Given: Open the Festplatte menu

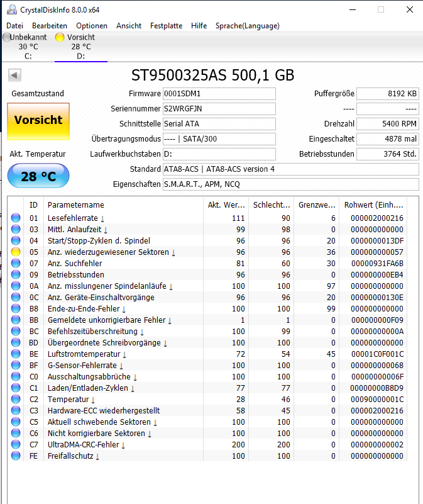Looking at the screenshot, I should click(x=166, y=26).
